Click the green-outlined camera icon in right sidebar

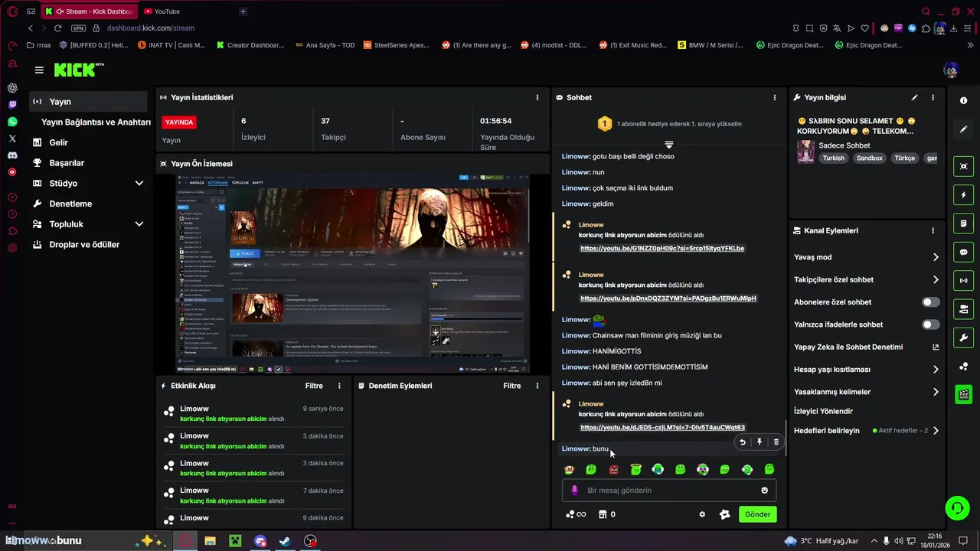[964, 166]
